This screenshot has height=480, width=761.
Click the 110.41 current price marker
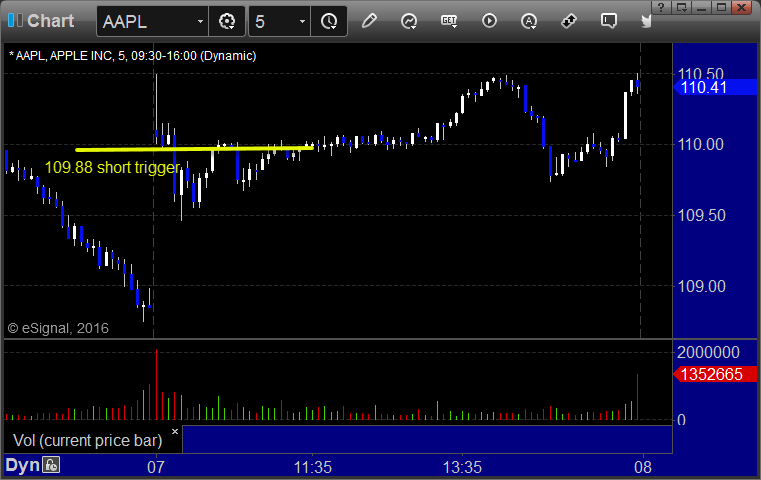coord(715,87)
